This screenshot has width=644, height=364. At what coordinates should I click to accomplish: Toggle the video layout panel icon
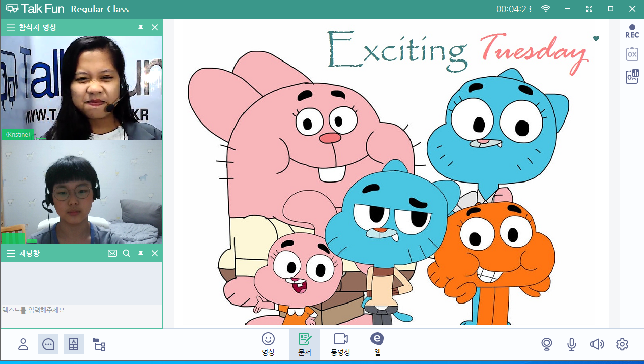pyautogui.click(x=74, y=344)
